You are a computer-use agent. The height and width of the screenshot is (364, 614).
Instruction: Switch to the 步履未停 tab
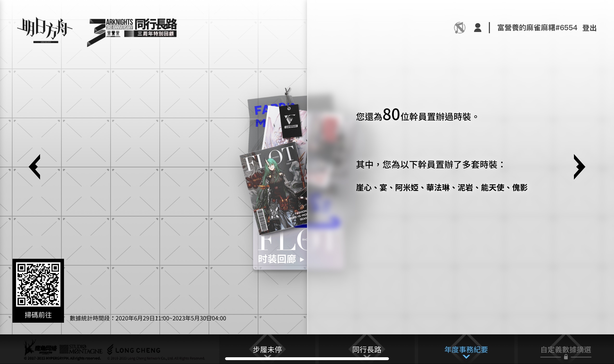coord(267,349)
